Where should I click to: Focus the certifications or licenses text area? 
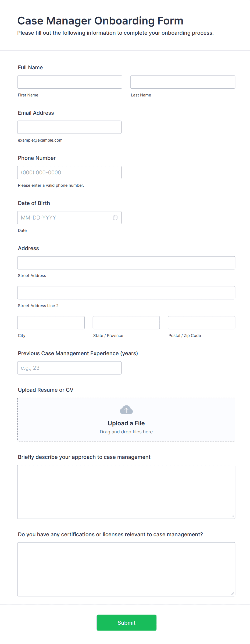pos(126,569)
